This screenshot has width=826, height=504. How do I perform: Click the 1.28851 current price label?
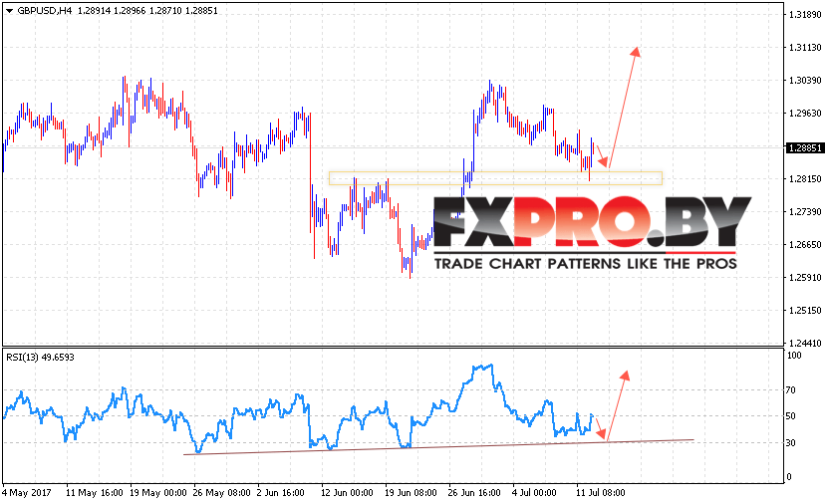click(805, 148)
